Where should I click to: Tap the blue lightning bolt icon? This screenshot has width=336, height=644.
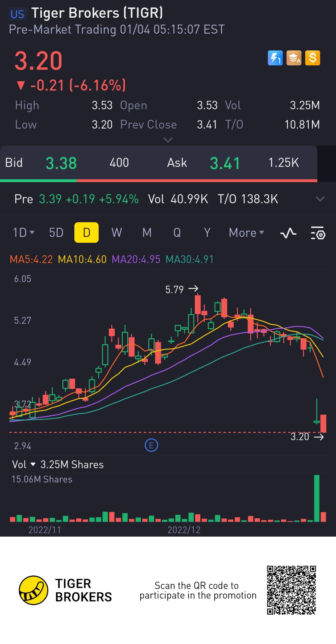[275, 58]
